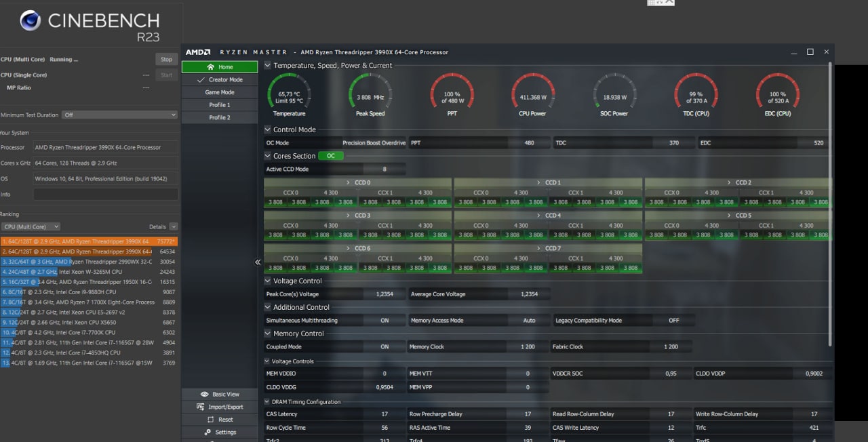The height and width of the screenshot is (442, 868).
Task: Click the Active CCD Mode value 8
Action: click(384, 169)
